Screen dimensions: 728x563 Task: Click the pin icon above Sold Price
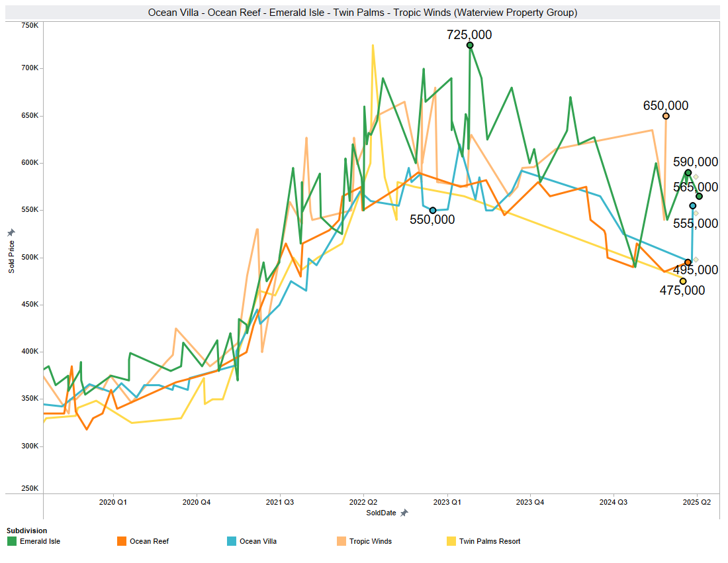[x=11, y=232]
